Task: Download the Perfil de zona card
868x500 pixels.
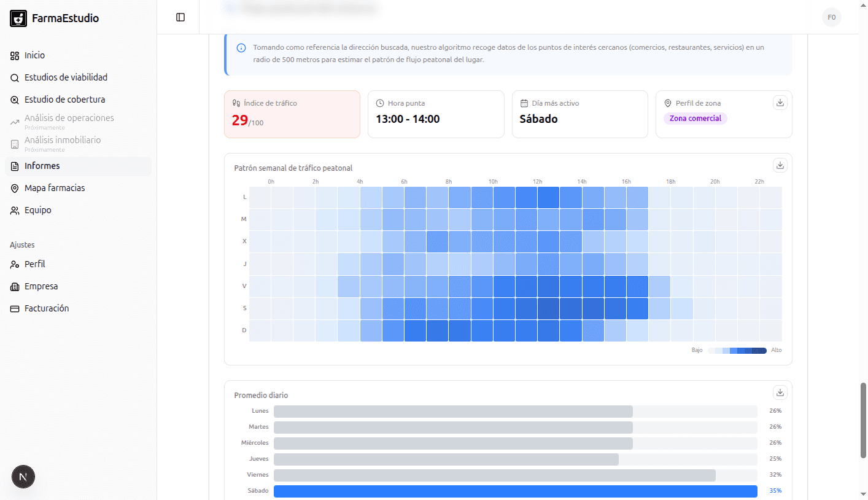Action: [780, 103]
